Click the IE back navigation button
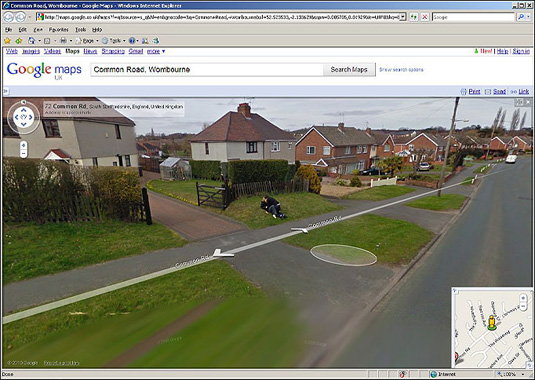 [x=9, y=17]
